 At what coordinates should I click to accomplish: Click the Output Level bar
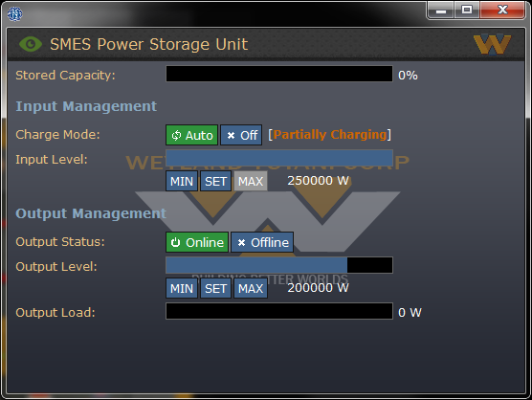(279, 265)
